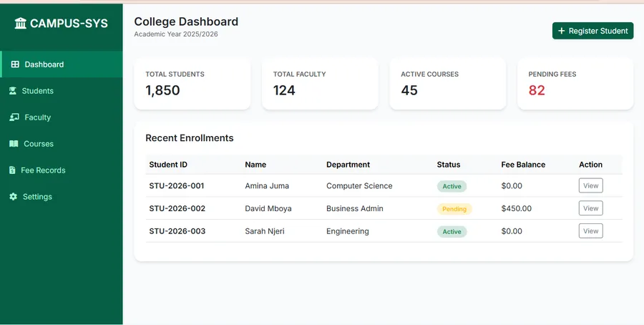
Task: Open Fee Records from the sidebar
Action: tap(62, 170)
